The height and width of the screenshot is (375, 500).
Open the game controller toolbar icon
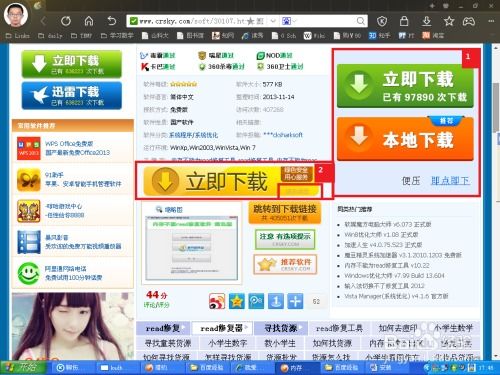469,21
